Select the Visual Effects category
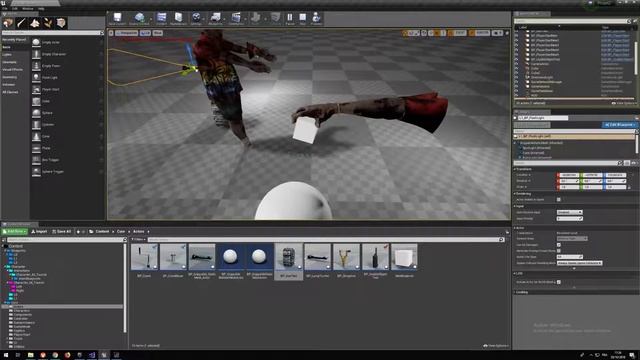The height and width of the screenshot is (360, 640). (13, 69)
